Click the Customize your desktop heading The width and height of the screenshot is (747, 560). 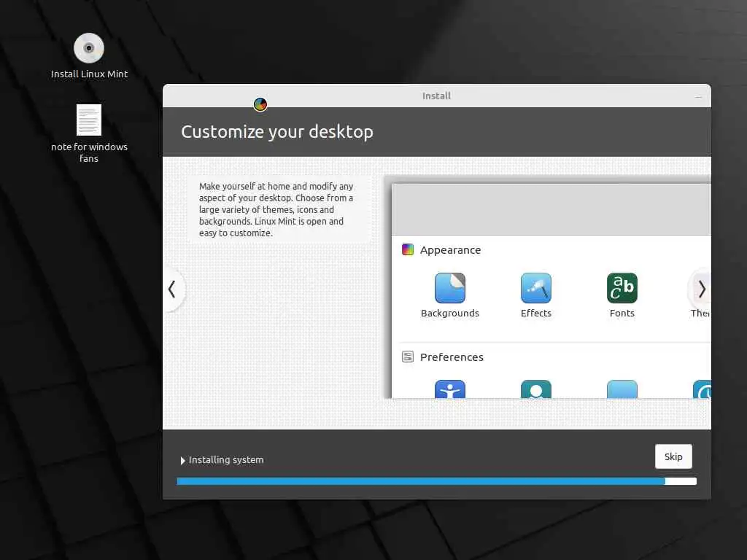[x=276, y=132]
